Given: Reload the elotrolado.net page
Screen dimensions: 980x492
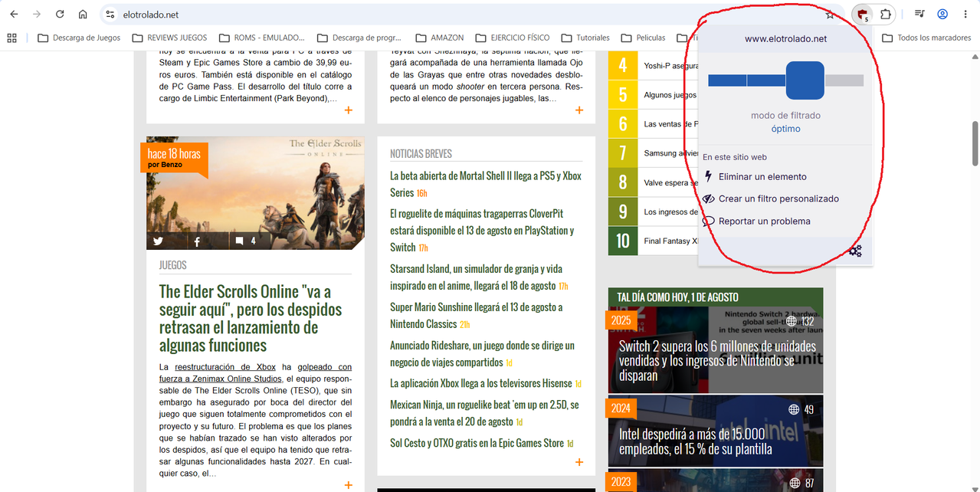Looking at the screenshot, I should tap(60, 15).
